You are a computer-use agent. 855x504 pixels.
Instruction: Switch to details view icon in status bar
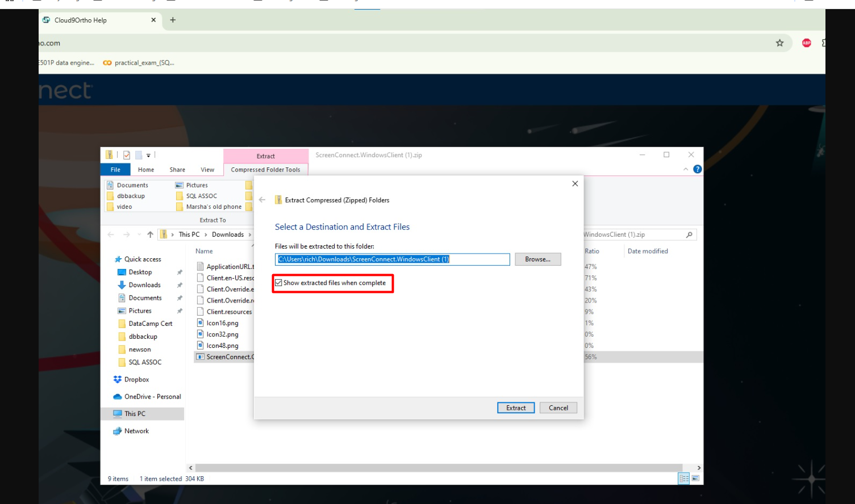(684, 478)
